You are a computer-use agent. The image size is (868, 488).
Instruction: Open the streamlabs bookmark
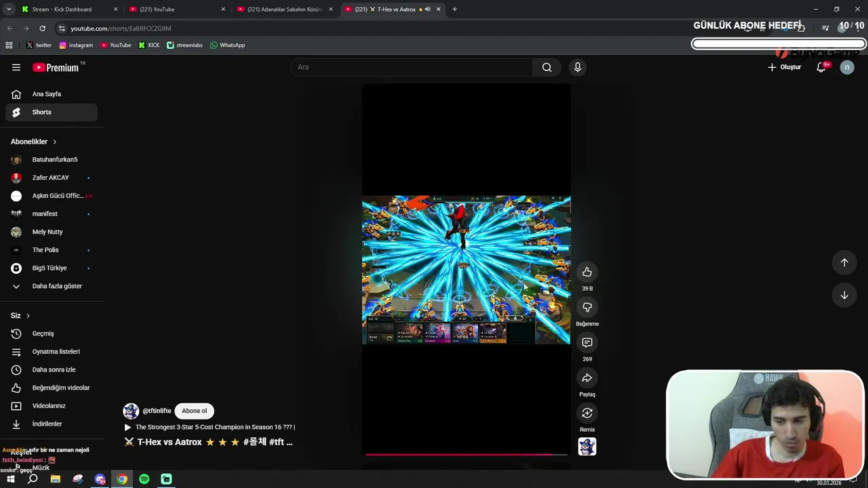(x=184, y=45)
